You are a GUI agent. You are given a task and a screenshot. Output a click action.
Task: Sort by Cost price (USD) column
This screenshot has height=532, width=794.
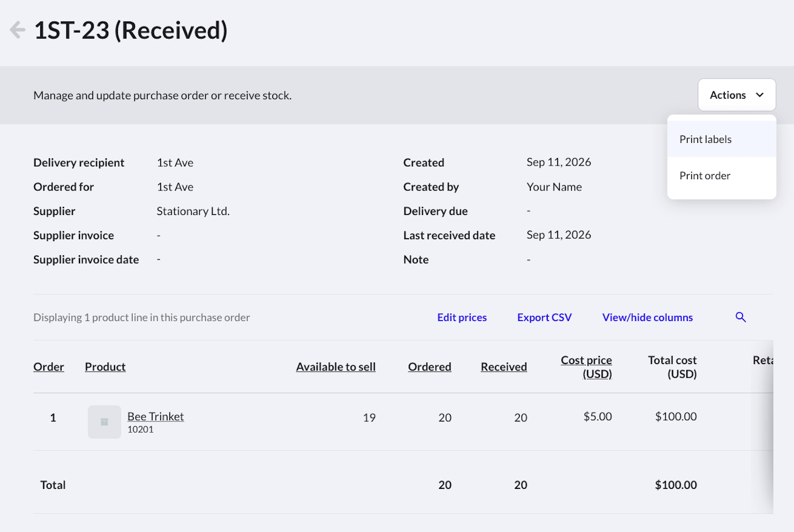586,367
